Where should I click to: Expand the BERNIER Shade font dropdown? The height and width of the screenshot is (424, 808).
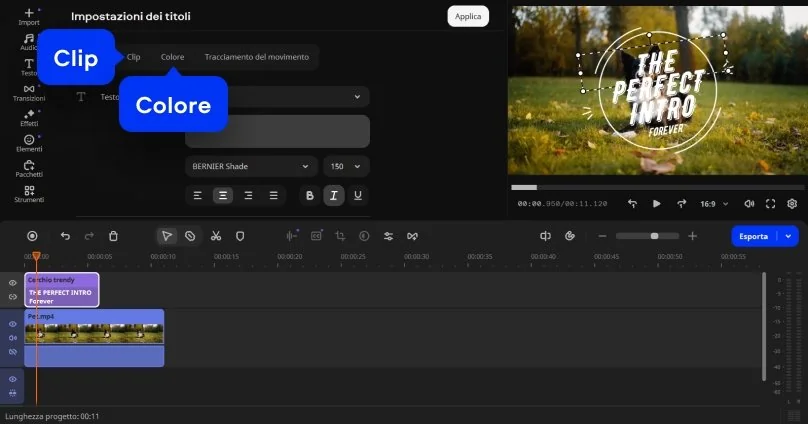coord(251,166)
